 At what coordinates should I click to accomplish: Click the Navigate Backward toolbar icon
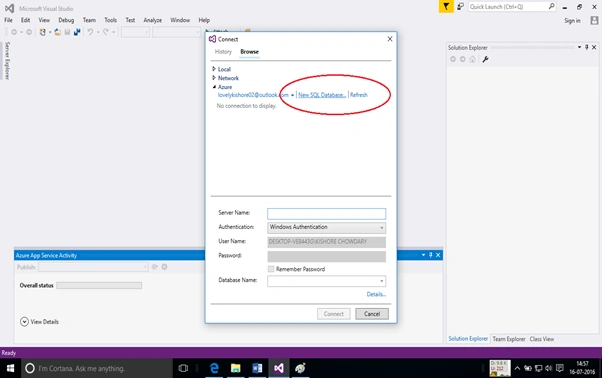[x=14, y=32]
